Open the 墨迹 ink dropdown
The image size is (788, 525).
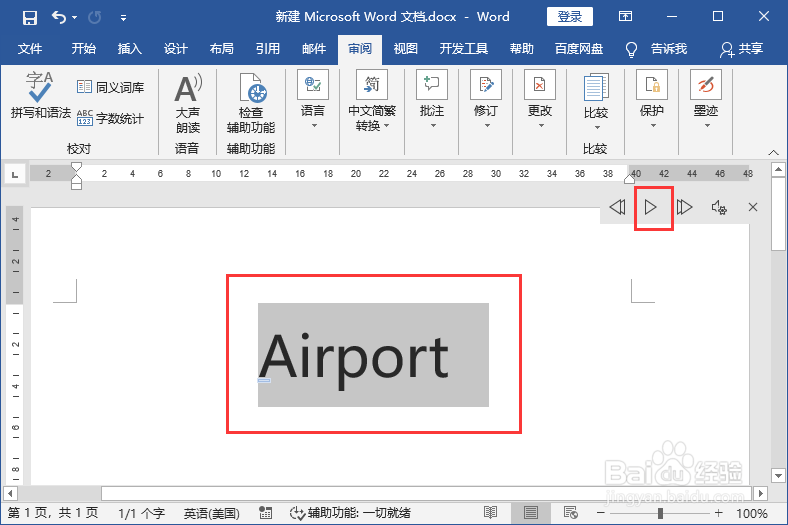[706, 100]
